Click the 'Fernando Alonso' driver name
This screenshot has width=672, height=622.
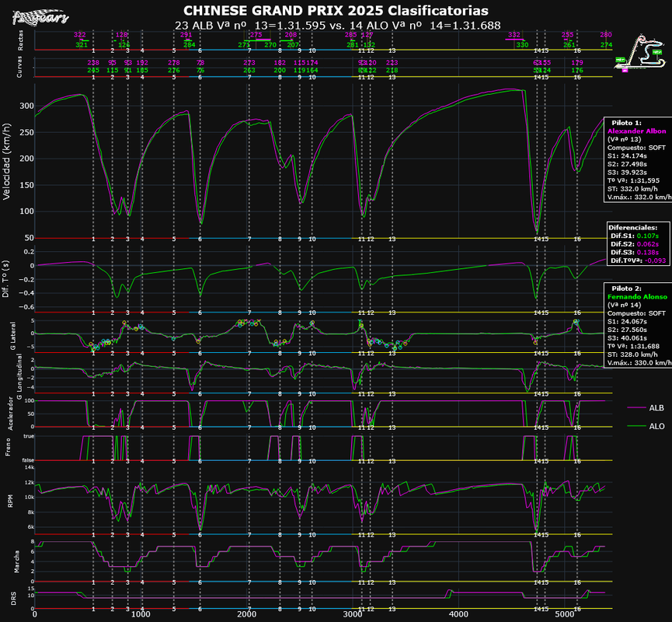637,297
